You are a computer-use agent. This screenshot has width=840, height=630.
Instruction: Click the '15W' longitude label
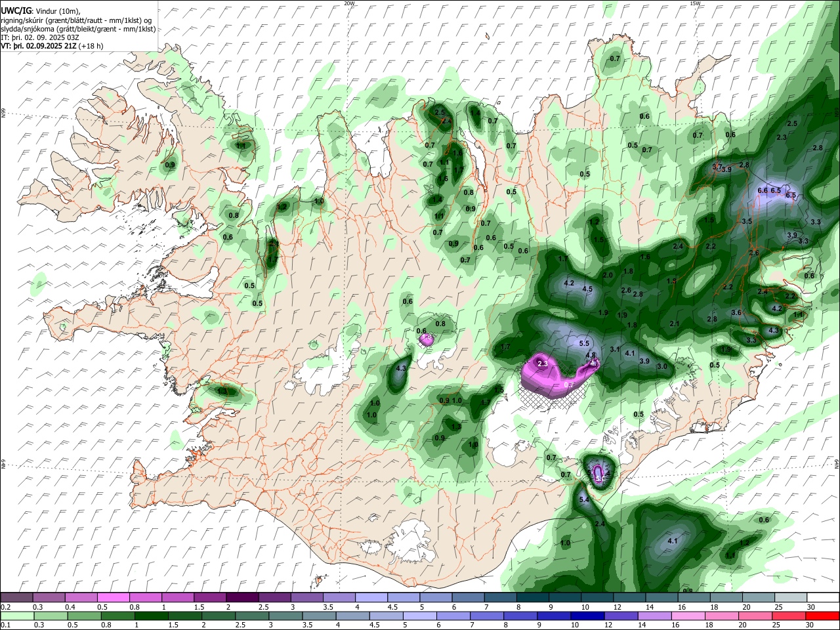(695, 3)
